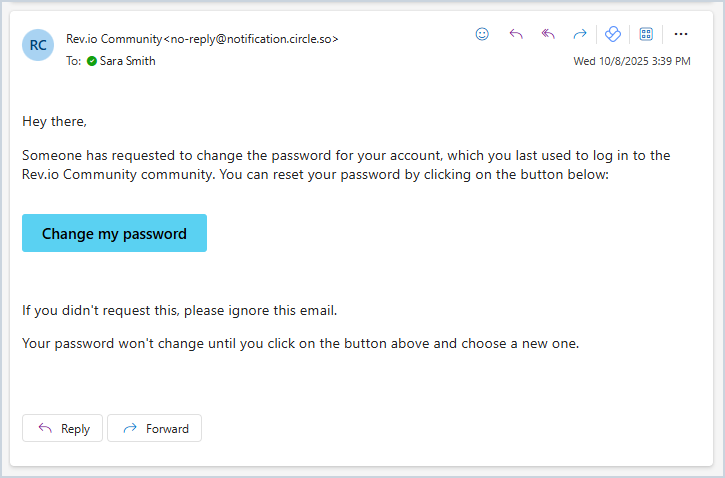Viewport: 725px width, 478px height.
Task: Click the Reply arrow icon in the top toolbar
Action: click(516, 34)
